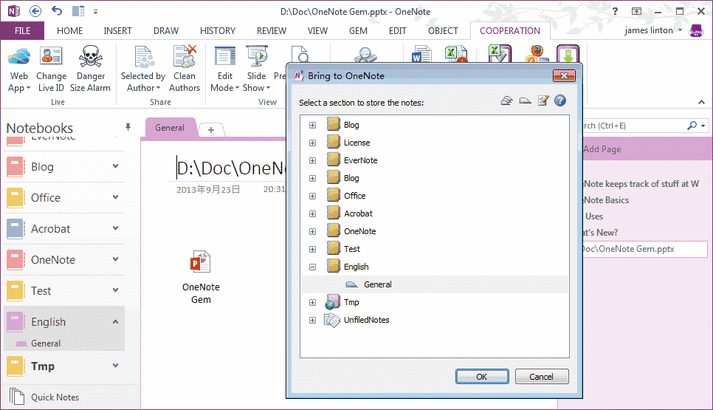The image size is (713, 410).
Task: Click the section icon in dialog toolbar
Action: (525, 100)
